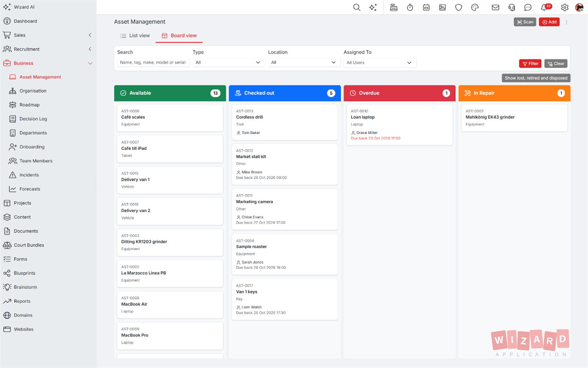The width and height of the screenshot is (588, 368).
Task: Open the Loan laptop asset card
Action: [400, 125]
